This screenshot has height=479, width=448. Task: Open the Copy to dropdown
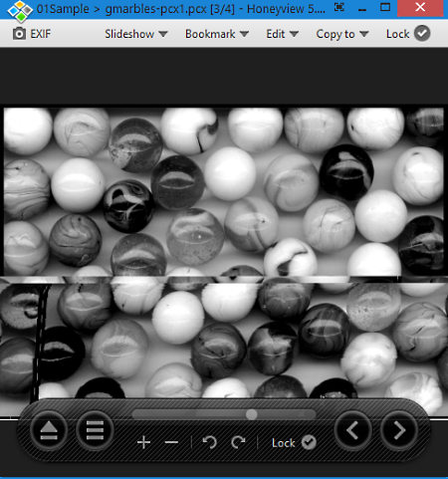coord(342,34)
